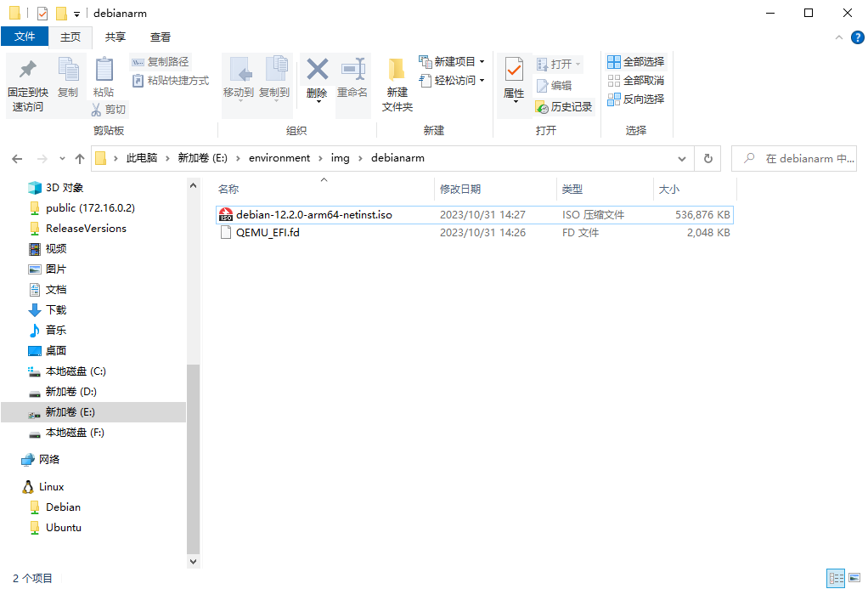
Task: Switch to the 主页 (Home) tab
Action: [x=70, y=37]
